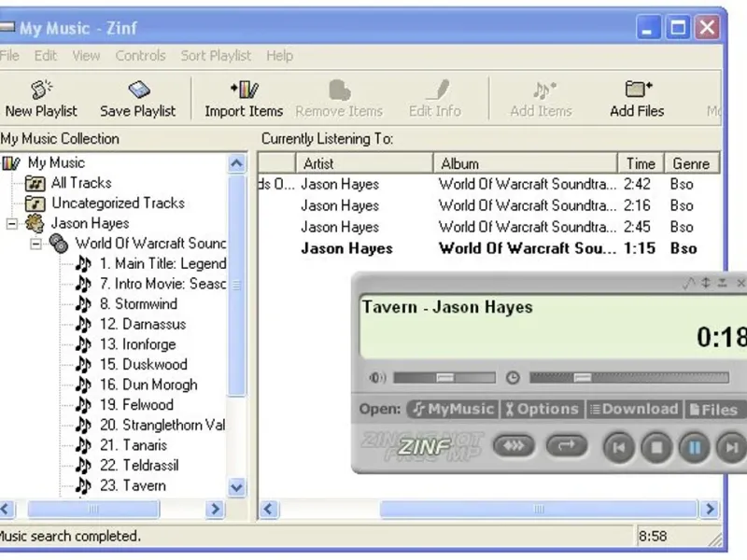This screenshot has width=747, height=560.
Task: Select track 15. Duskwood
Action: click(144, 364)
